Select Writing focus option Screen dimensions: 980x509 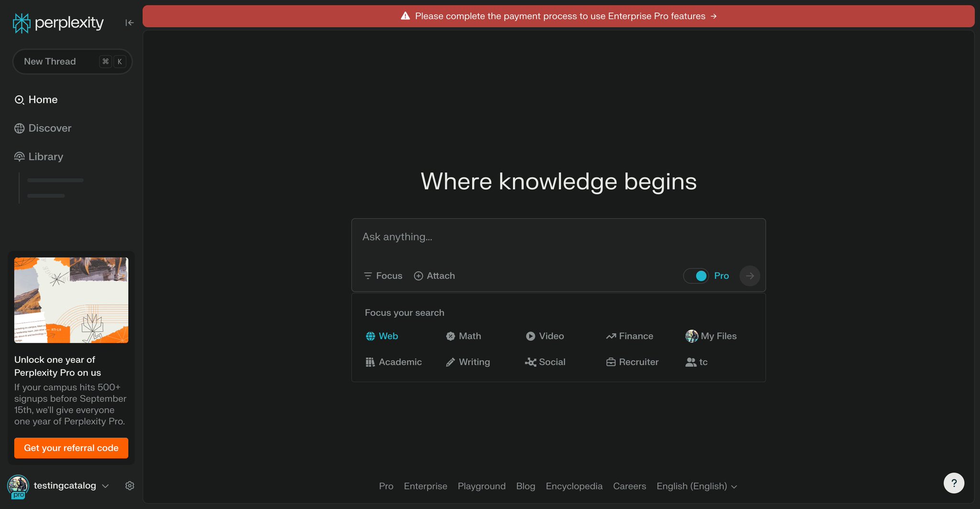point(468,362)
